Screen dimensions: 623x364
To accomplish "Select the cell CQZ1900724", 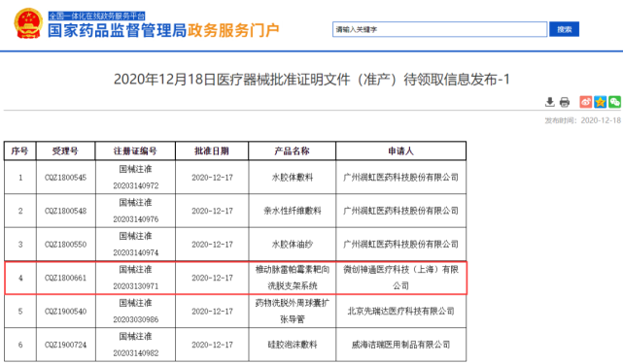I will (x=65, y=345).
